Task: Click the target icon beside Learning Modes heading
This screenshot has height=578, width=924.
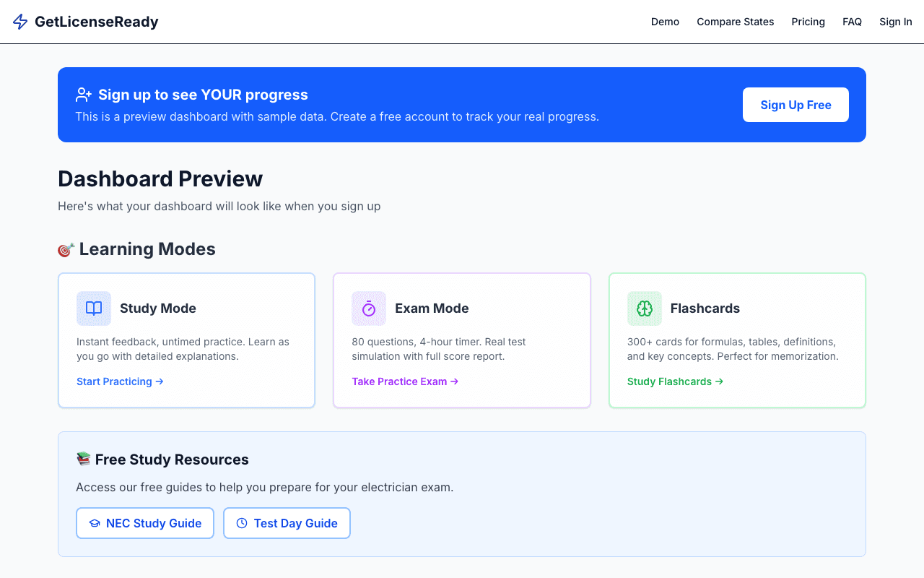Action: click(x=65, y=249)
